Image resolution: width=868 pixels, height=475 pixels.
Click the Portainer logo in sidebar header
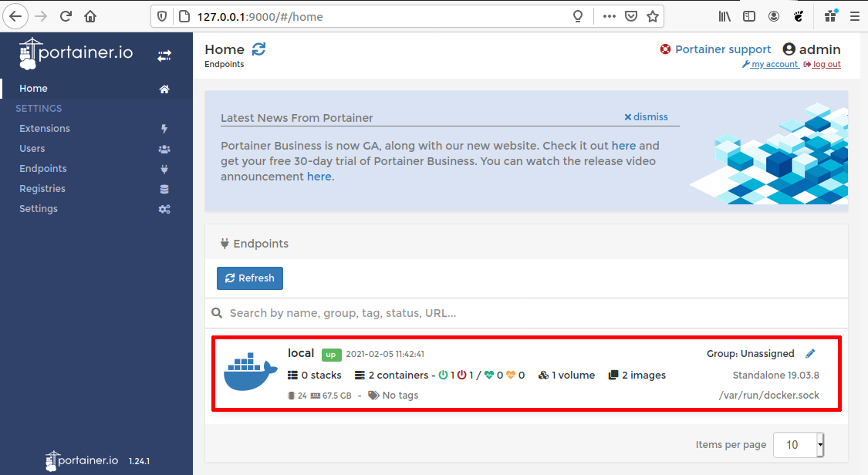pyautogui.click(x=76, y=54)
